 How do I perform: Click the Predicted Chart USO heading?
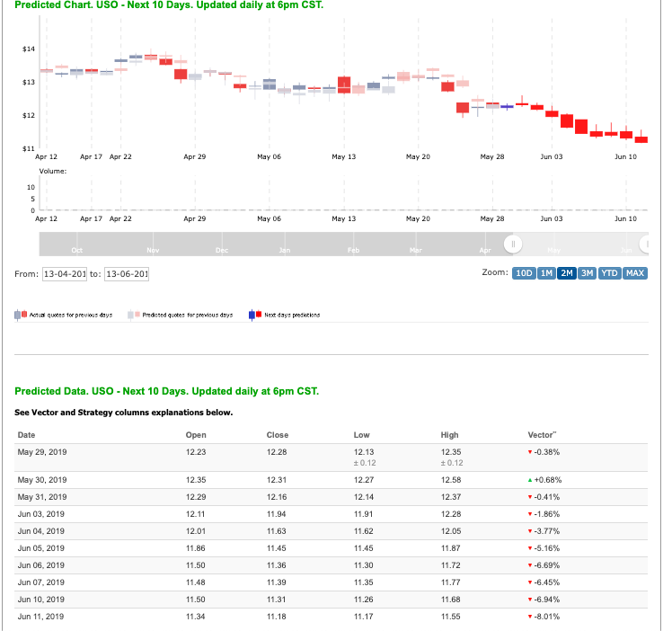click(169, 5)
